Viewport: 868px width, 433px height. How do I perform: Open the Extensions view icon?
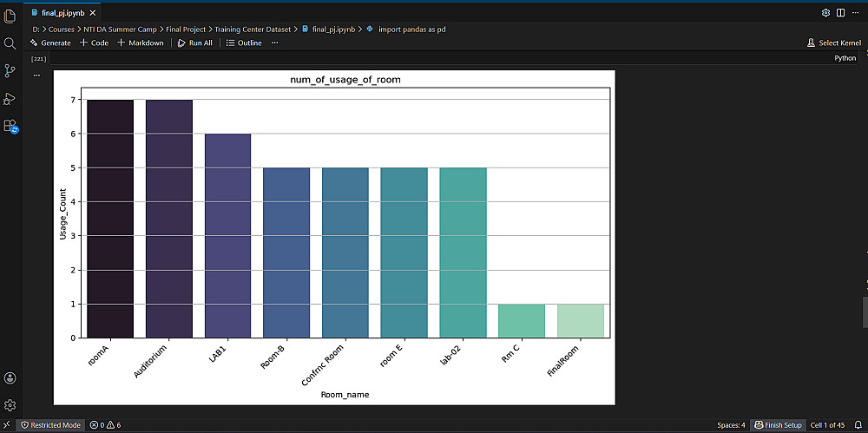pos(10,126)
